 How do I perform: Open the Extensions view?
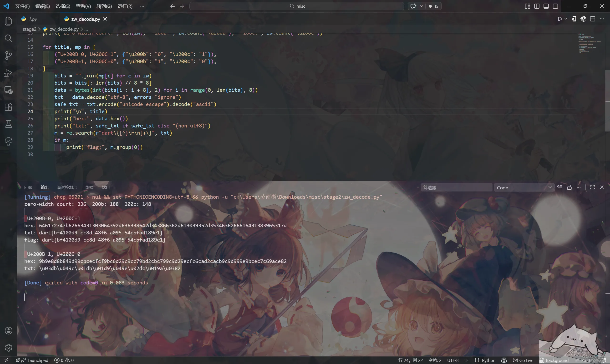tap(8, 107)
